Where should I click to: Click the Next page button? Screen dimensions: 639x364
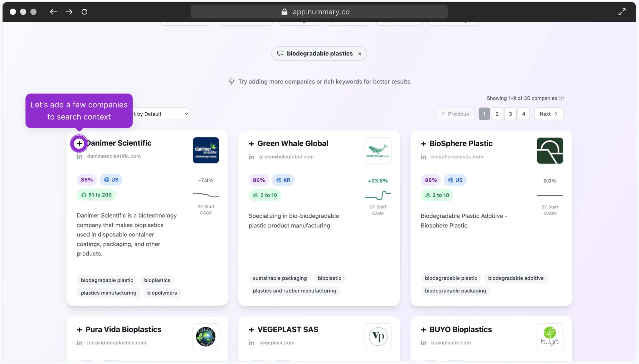pyautogui.click(x=549, y=114)
